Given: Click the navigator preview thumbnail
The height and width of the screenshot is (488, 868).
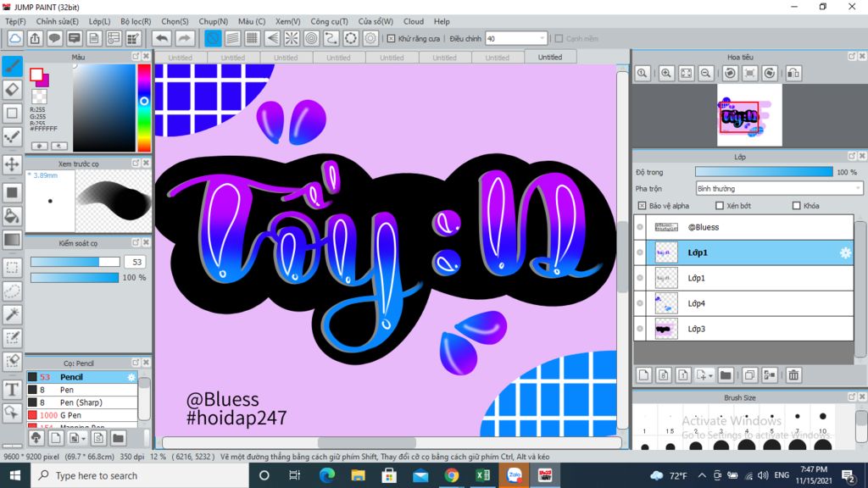Looking at the screenshot, I should 749,115.
